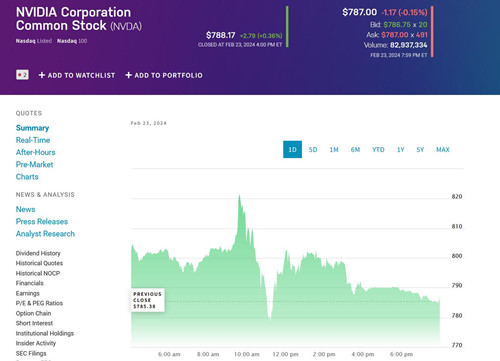Open the Dividend History page
500x361 pixels.
(38, 253)
